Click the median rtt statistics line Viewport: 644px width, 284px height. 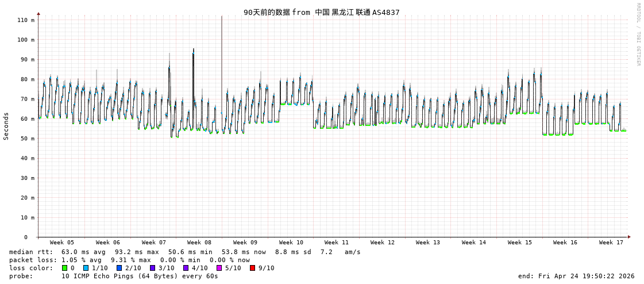(185, 252)
